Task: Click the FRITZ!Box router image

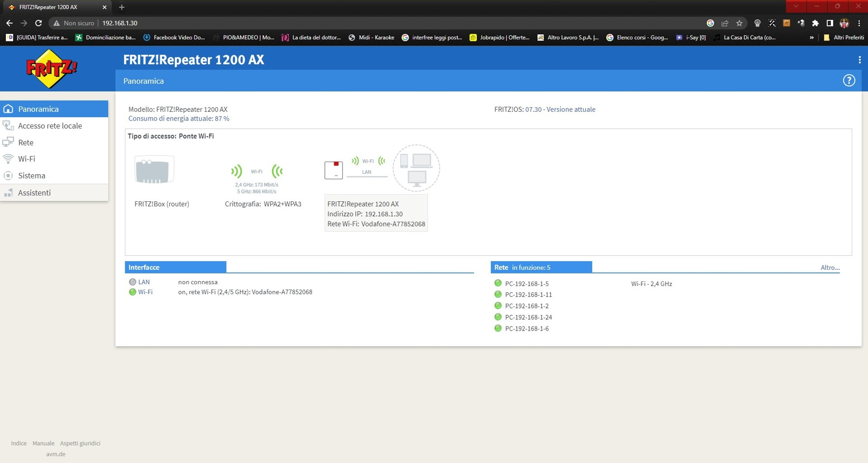Action: pyautogui.click(x=154, y=170)
